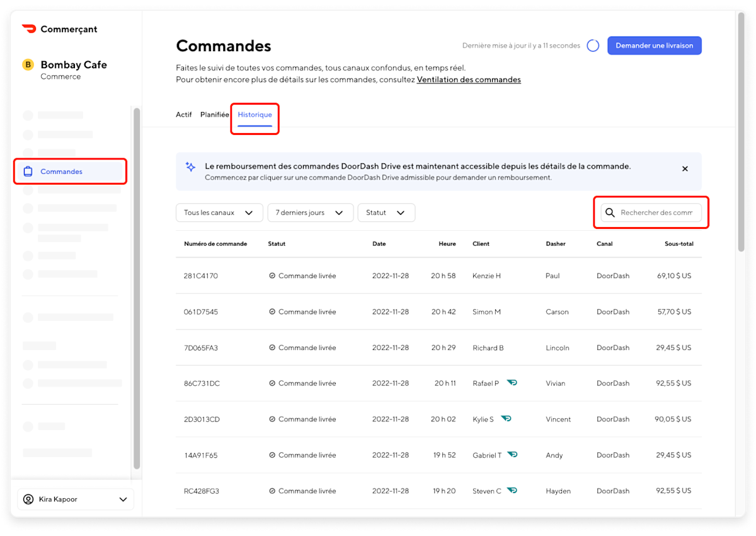
Task: Click Dasher name Hayden
Action: coord(558,491)
